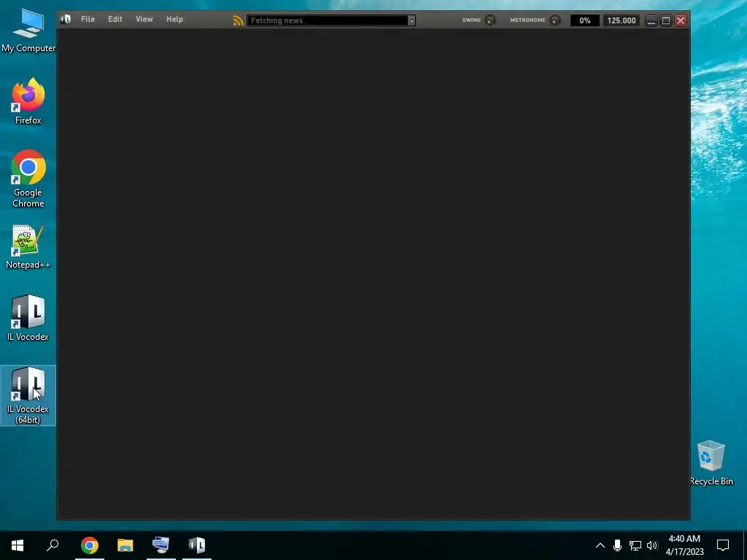Image resolution: width=747 pixels, height=560 pixels.
Task: Minimize the IL Vocodex window
Action: 651,20
